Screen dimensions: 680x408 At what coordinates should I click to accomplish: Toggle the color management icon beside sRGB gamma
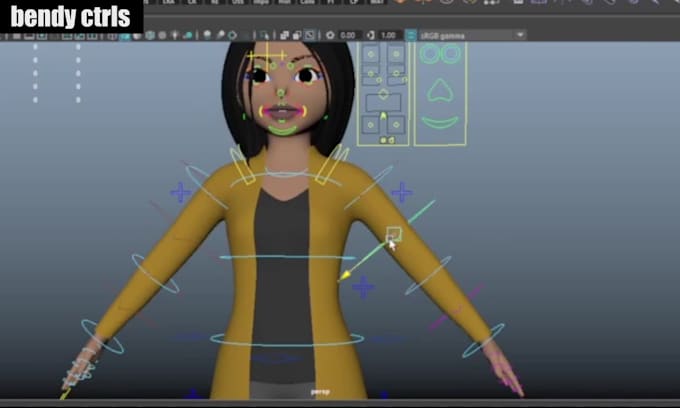click(x=412, y=35)
